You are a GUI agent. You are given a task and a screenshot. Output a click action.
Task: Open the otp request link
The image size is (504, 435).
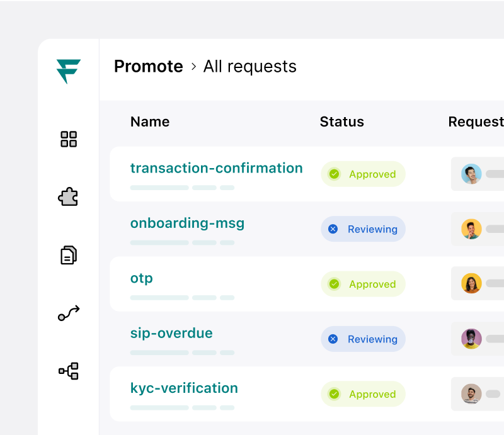[x=141, y=278]
